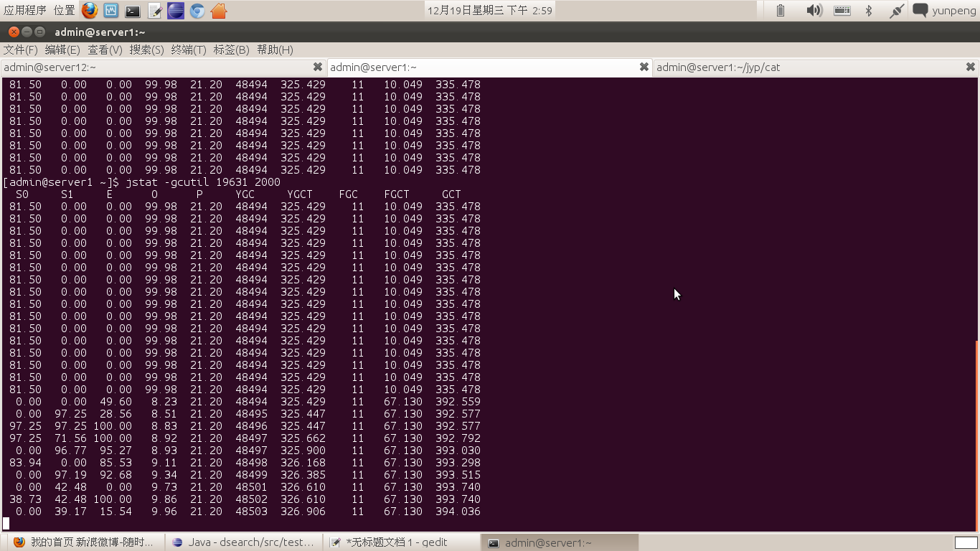Open the sound volume indicator
The height and width of the screenshot is (551, 980).
point(814,11)
